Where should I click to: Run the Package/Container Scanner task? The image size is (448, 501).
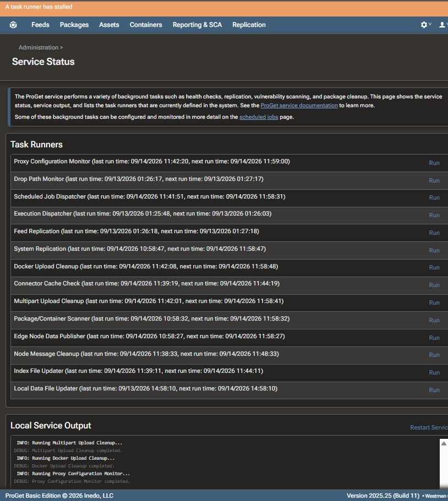tap(434, 320)
